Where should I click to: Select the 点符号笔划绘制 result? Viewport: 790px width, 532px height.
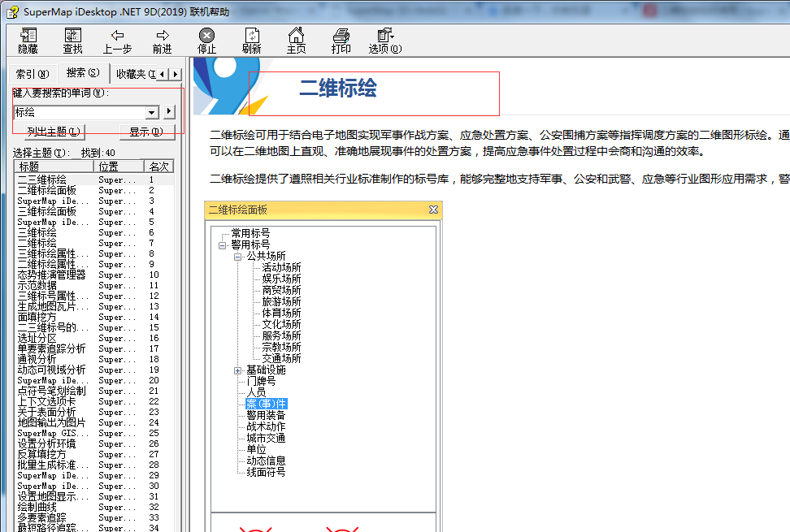tap(51, 391)
